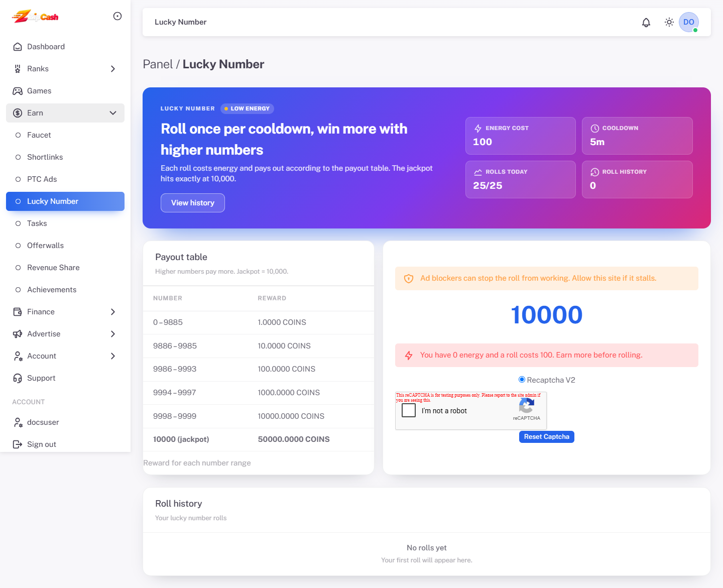Click the 50000.0000 COINS jackpot reward

[x=294, y=439]
